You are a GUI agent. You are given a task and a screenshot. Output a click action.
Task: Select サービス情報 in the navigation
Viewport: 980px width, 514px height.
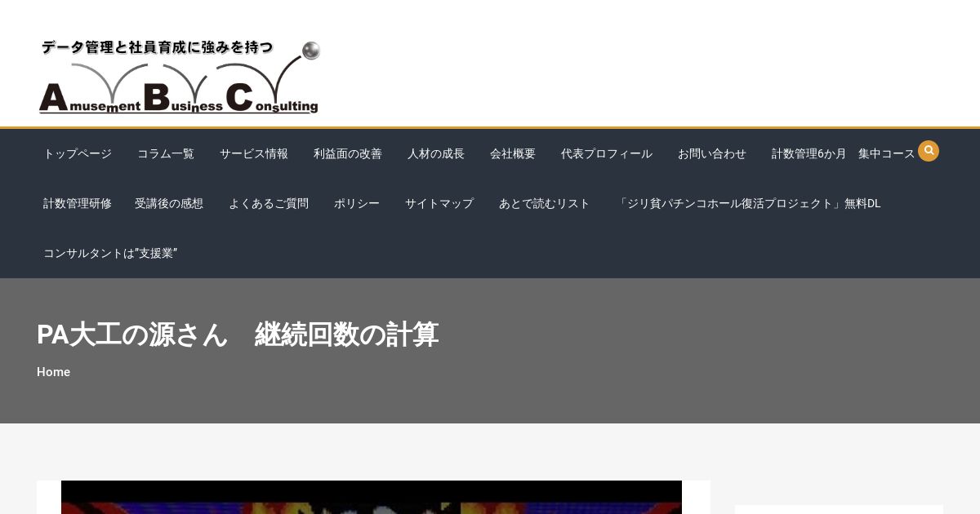(254, 153)
